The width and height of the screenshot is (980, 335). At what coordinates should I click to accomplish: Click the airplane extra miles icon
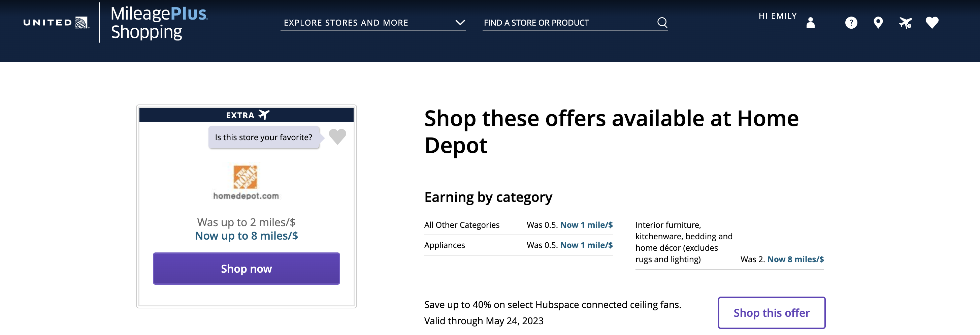[x=905, y=23]
